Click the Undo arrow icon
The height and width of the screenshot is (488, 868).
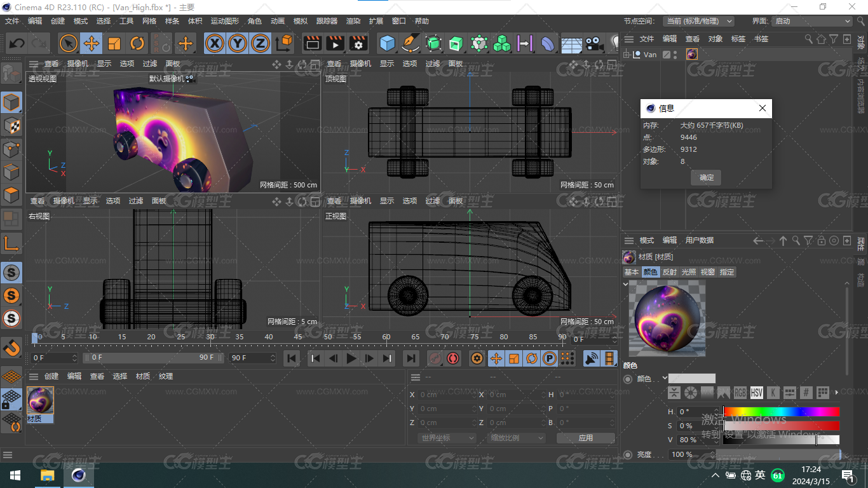pyautogui.click(x=17, y=43)
